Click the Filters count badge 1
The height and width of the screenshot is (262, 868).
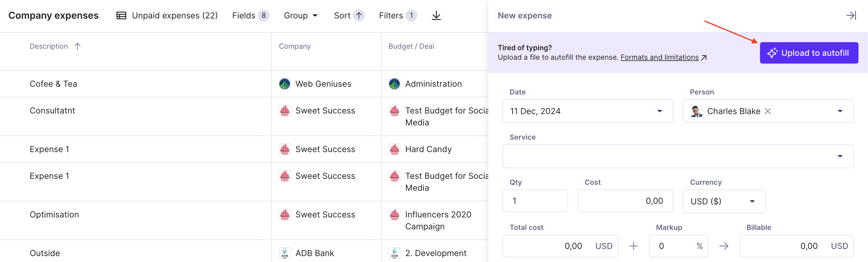pyautogui.click(x=411, y=15)
